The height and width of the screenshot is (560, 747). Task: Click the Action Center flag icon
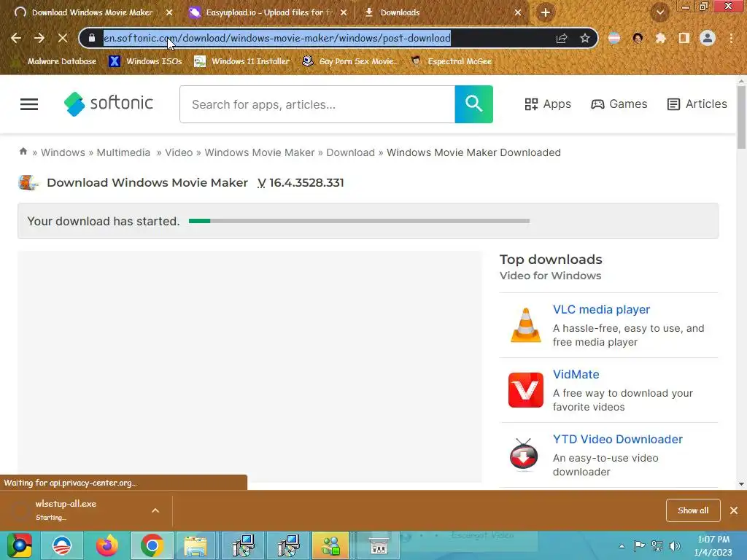[639, 545]
